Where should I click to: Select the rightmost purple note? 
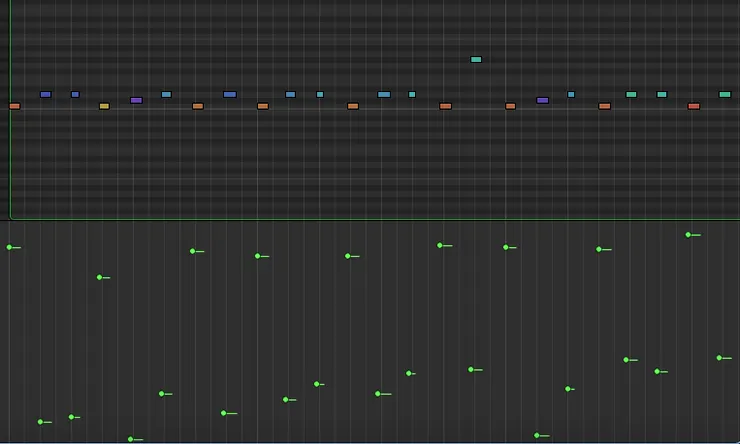pyautogui.click(x=542, y=101)
